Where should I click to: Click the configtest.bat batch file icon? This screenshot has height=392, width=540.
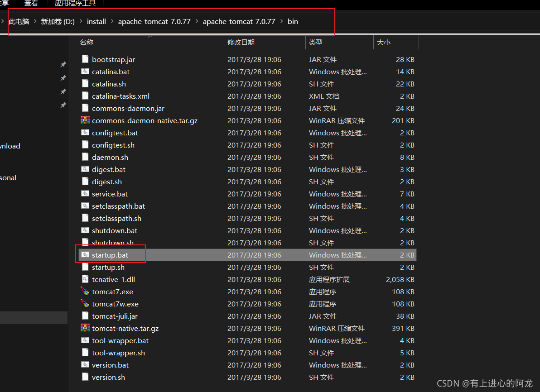point(85,133)
